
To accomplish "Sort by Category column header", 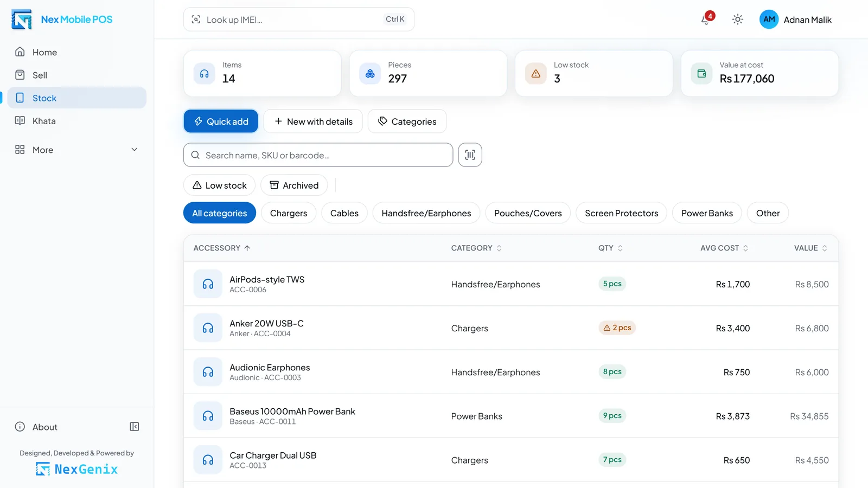I will (476, 248).
